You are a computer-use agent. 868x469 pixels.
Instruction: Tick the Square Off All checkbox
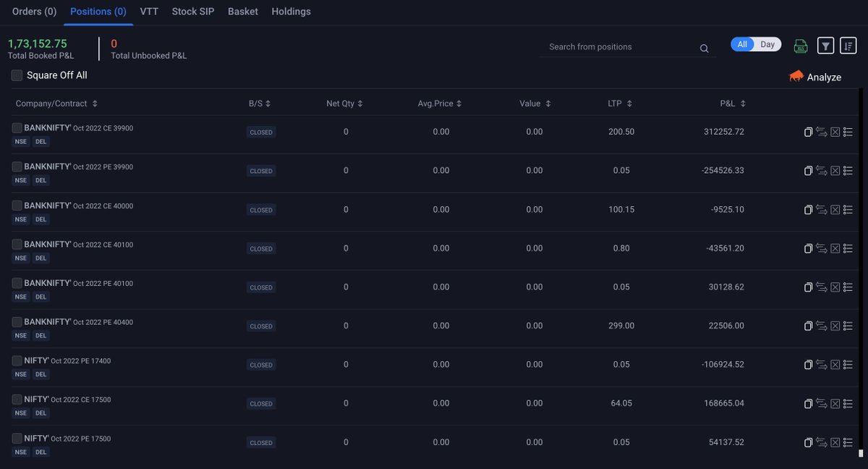coord(17,75)
